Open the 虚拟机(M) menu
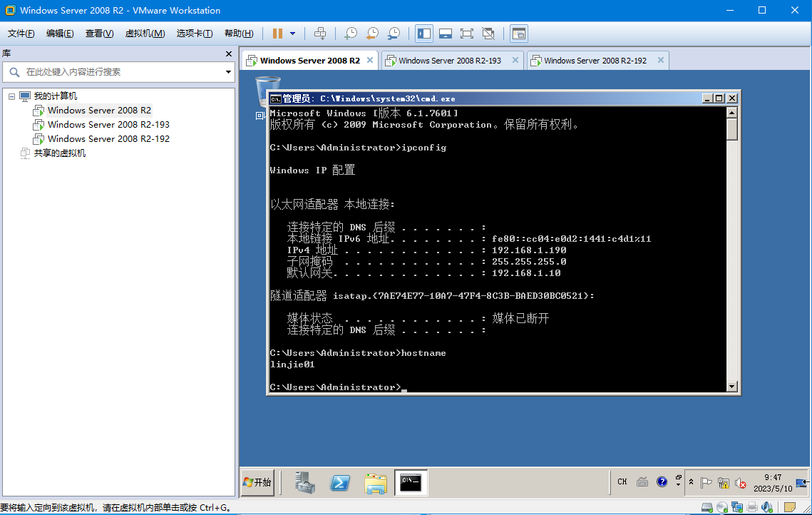 (145, 34)
